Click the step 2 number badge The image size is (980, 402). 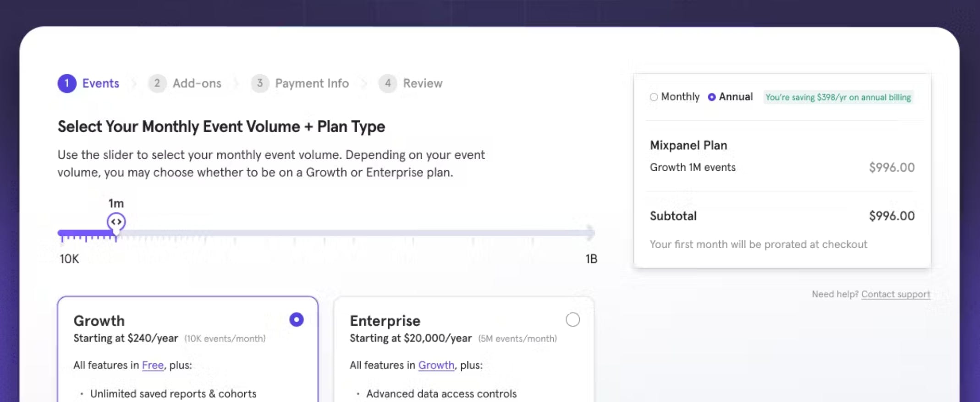pyautogui.click(x=157, y=83)
